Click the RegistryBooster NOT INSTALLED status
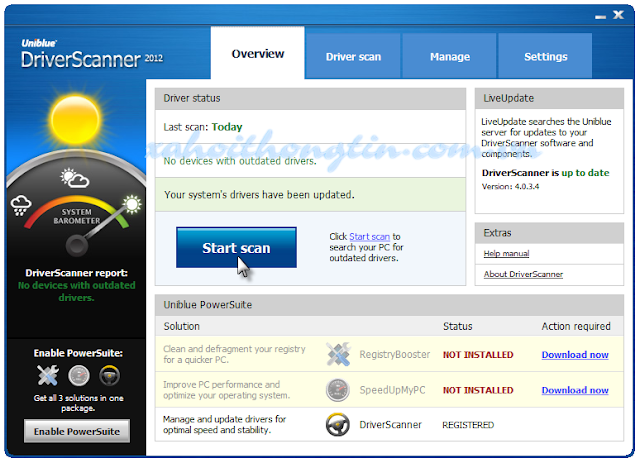The width and height of the screenshot is (640, 463). tap(478, 355)
